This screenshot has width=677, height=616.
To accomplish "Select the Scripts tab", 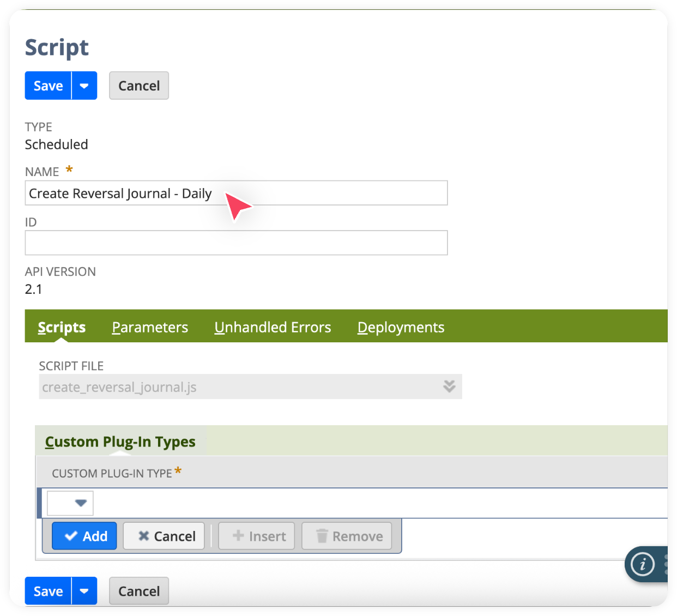I will click(61, 327).
